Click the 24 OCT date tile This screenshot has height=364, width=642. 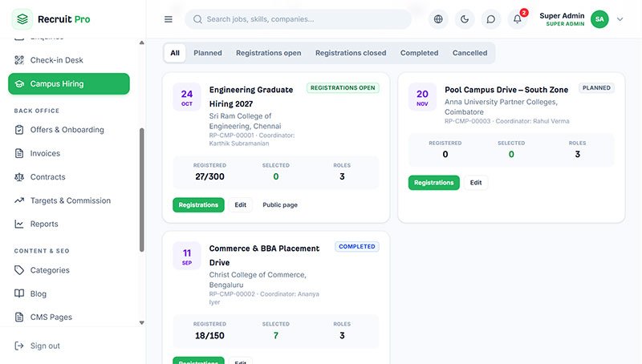(x=187, y=97)
